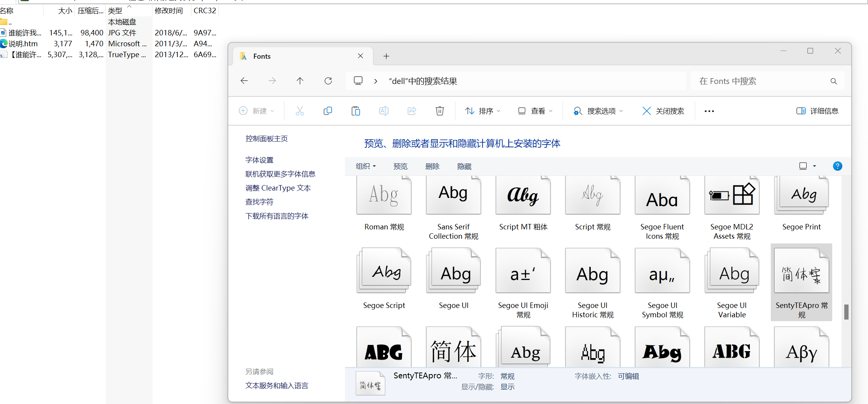Screen dimensions: 868x404
Task: Select the Roman 常规 font
Action: [384, 203]
